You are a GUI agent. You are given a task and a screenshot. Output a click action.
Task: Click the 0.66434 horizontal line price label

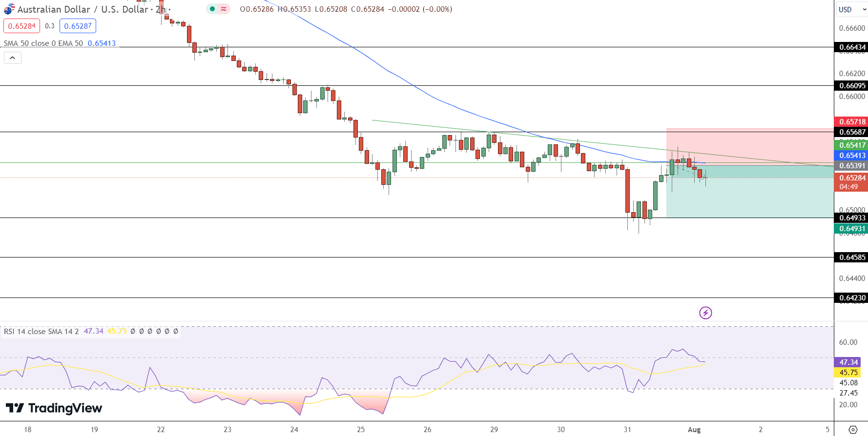click(x=851, y=47)
